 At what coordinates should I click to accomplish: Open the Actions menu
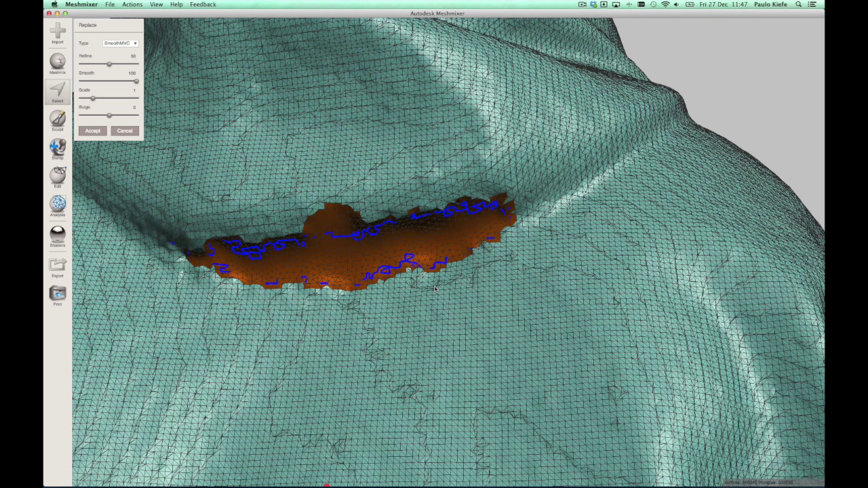tap(132, 4)
